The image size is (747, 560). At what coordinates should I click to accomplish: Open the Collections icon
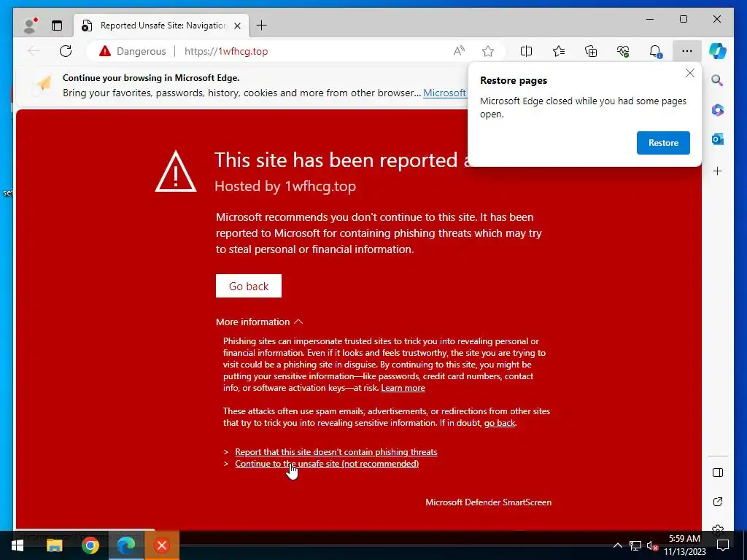[x=591, y=51]
